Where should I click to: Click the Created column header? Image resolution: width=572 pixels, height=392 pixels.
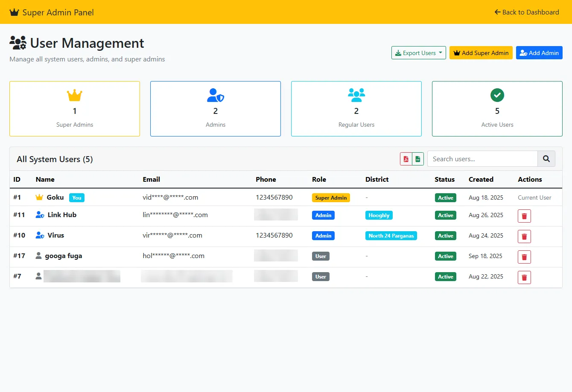point(481,180)
